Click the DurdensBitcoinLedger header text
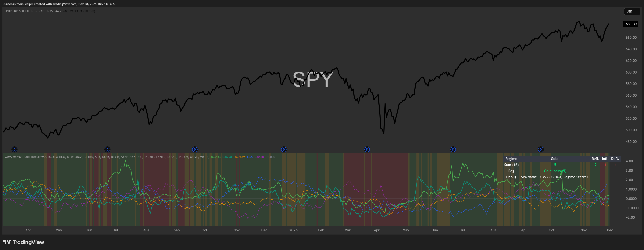 click(x=18, y=4)
